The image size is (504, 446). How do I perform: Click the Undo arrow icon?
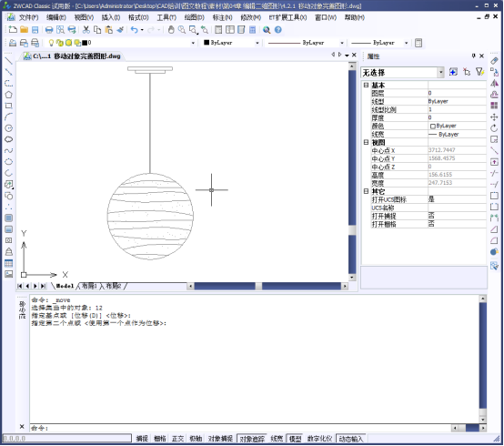coord(135,30)
